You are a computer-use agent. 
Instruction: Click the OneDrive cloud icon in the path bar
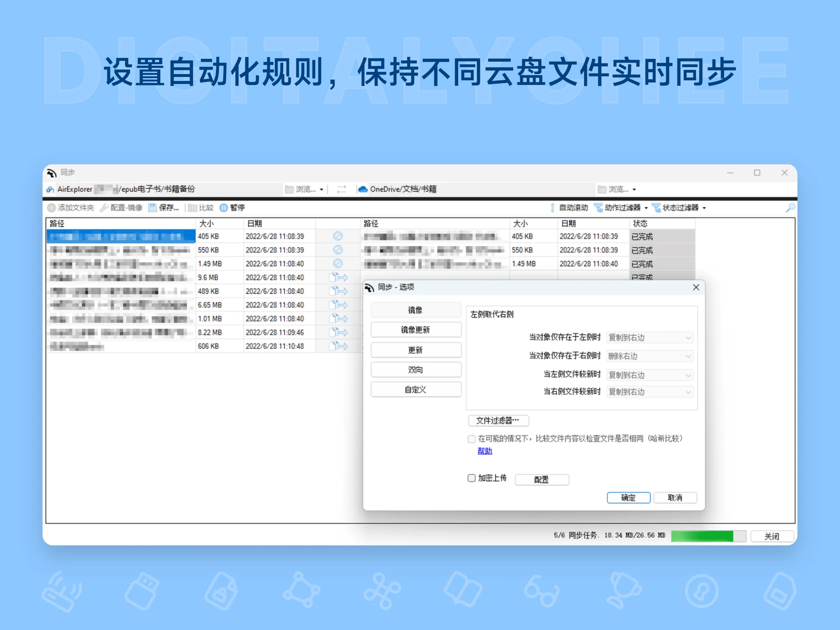click(x=363, y=189)
